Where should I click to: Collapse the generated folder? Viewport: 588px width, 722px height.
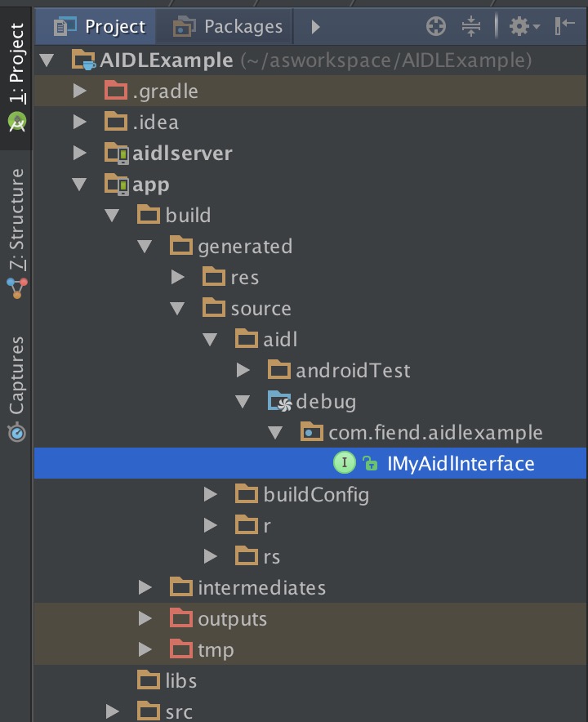[x=145, y=247]
